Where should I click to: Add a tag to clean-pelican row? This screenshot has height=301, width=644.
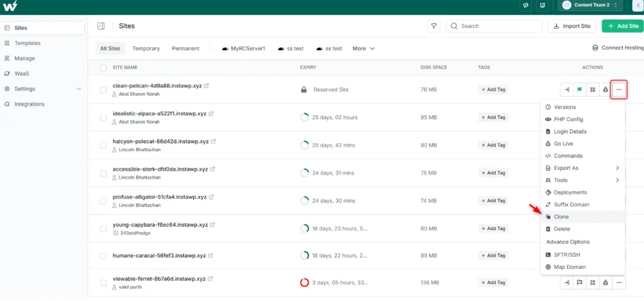click(x=493, y=89)
